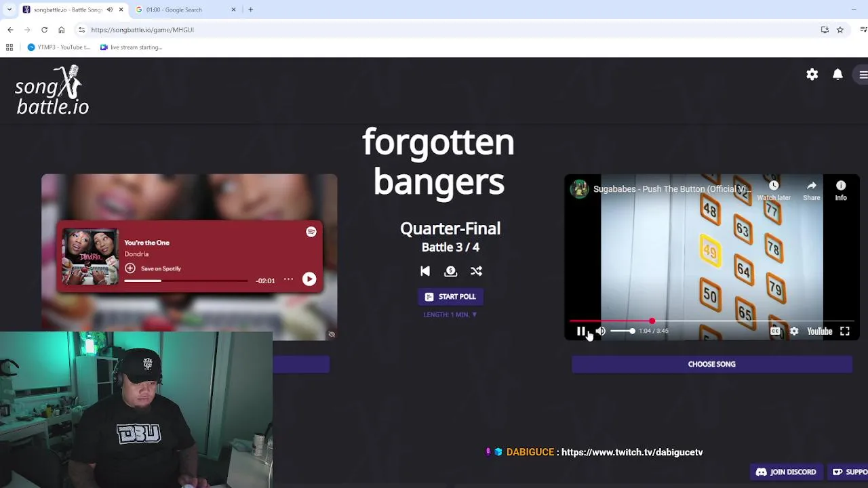Viewport: 868px width, 488px height.
Task: Toggle visibility eye under the Spotify card
Action: pos(332,334)
